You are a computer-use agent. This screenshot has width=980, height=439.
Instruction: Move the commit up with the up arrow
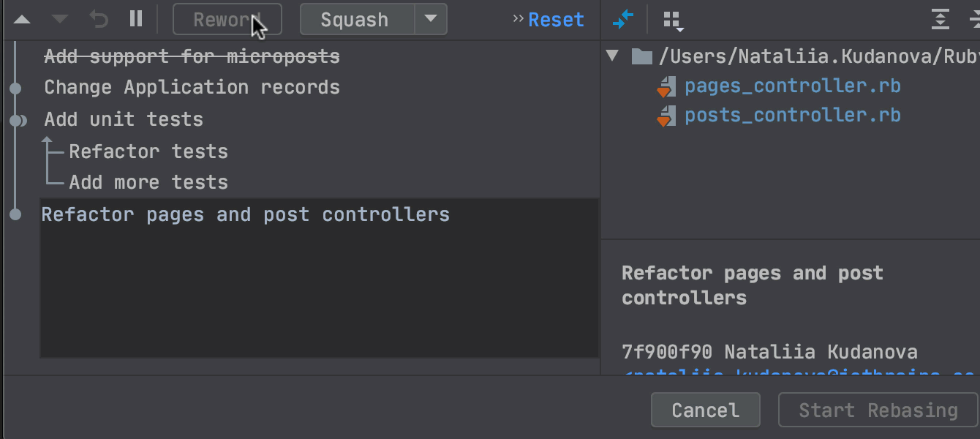click(22, 20)
